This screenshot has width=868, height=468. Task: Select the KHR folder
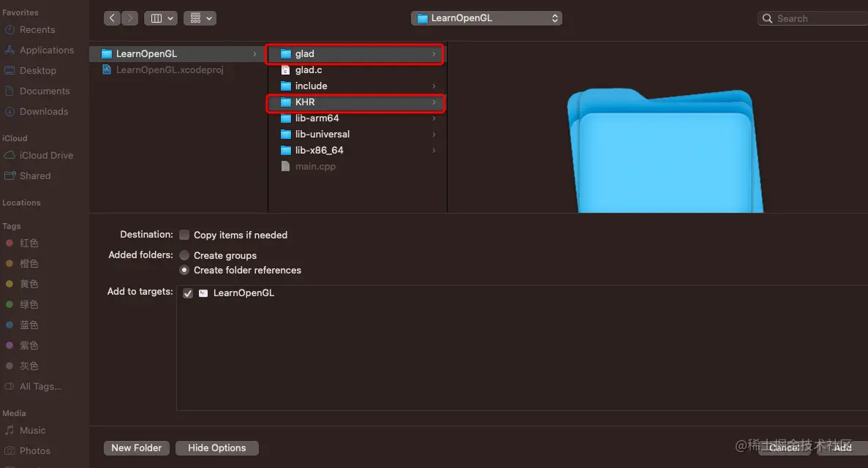[357, 102]
